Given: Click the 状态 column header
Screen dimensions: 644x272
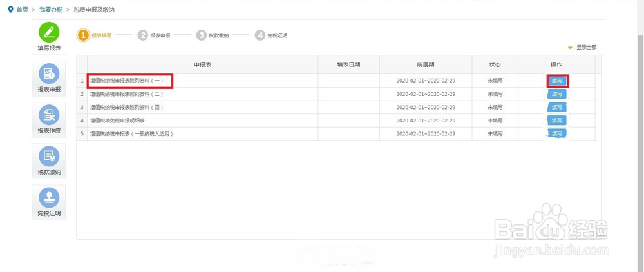Looking at the screenshot, I should pyautogui.click(x=495, y=65).
